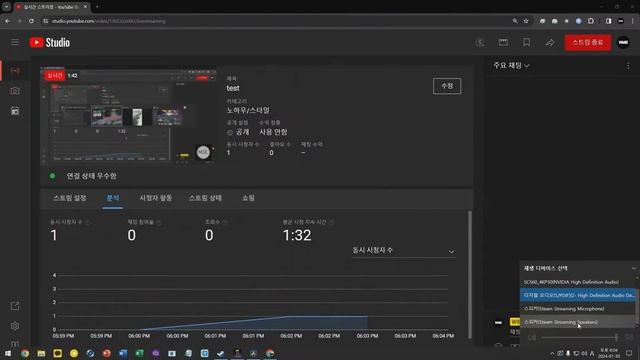Open Chrome three-dot menu
The image size is (640, 360).
pyautogui.click(x=633, y=21)
